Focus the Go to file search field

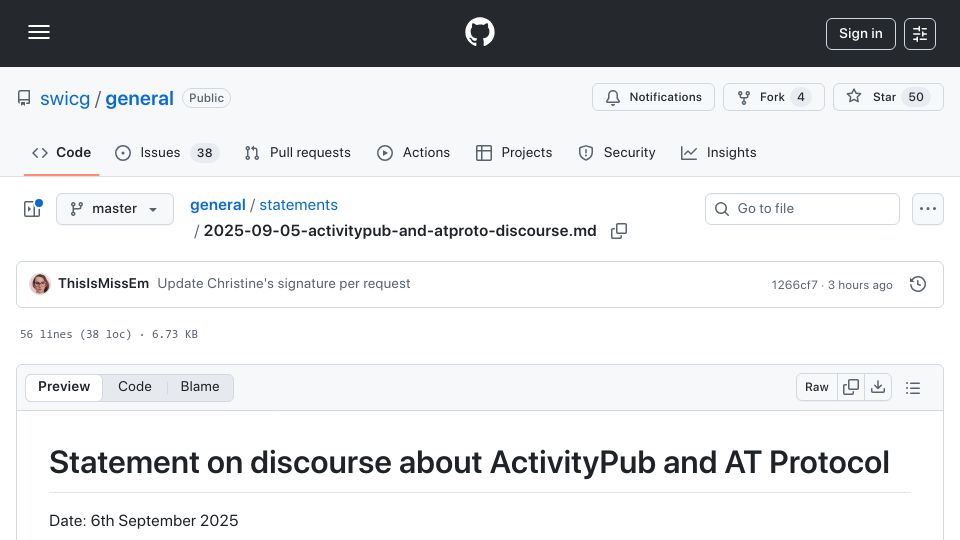802,209
